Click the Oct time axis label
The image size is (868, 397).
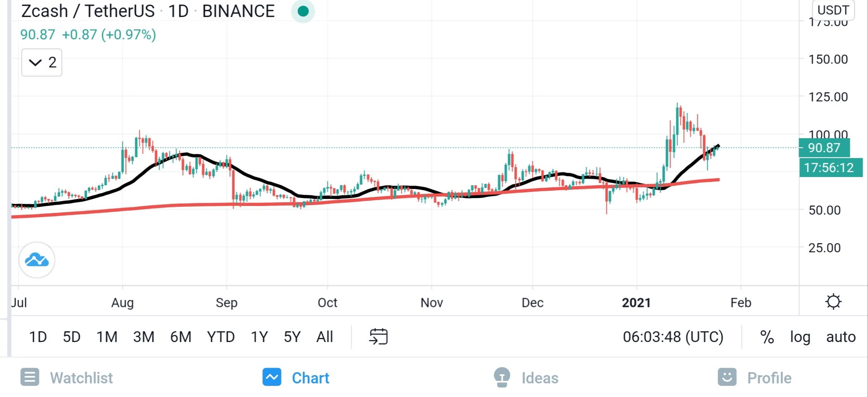click(327, 303)
